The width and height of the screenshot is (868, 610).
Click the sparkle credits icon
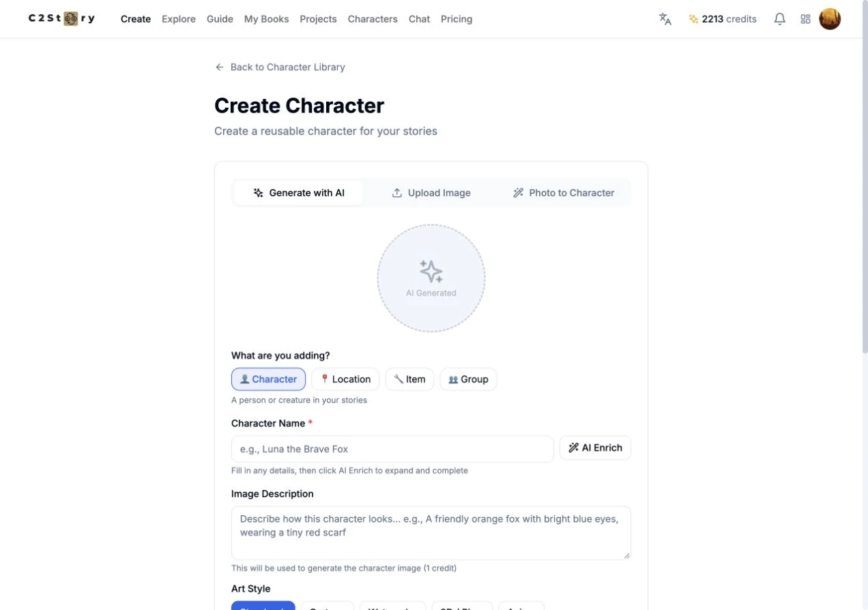[693, 19]
